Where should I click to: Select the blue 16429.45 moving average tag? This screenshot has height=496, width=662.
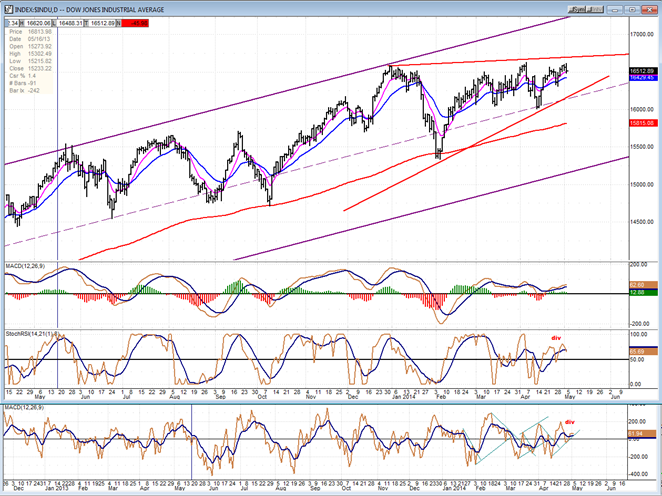[643, 77]
